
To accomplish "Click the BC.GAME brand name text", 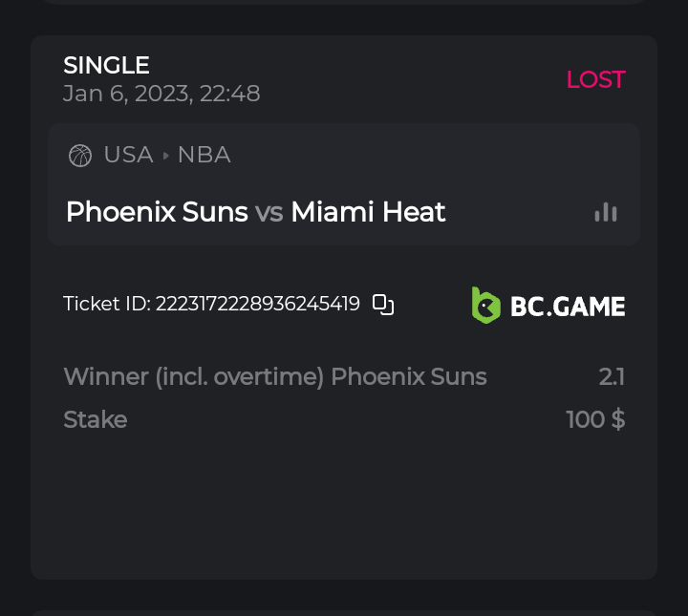I will [x=568, y=307].
